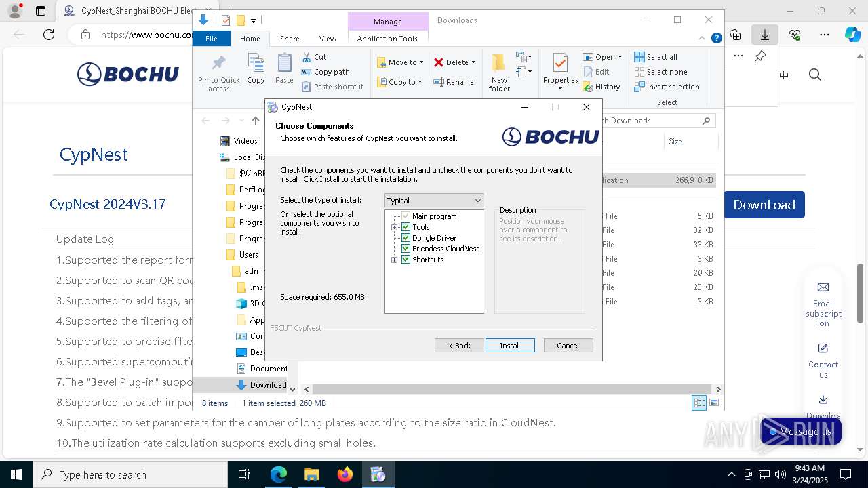Click Invert selection in the ribbon
Image resolution: width=868 pixels, height=488 pixels.
point(667,87)
